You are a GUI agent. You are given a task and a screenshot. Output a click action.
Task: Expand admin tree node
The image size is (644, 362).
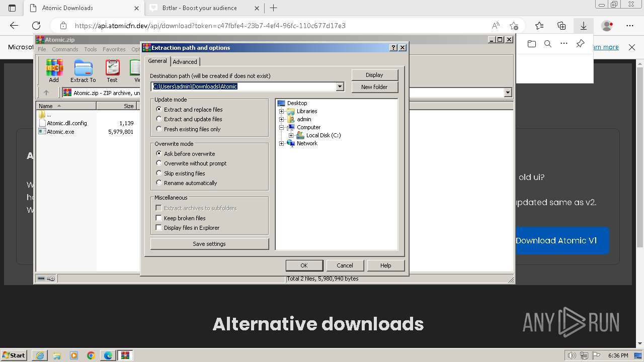(282, 119)
